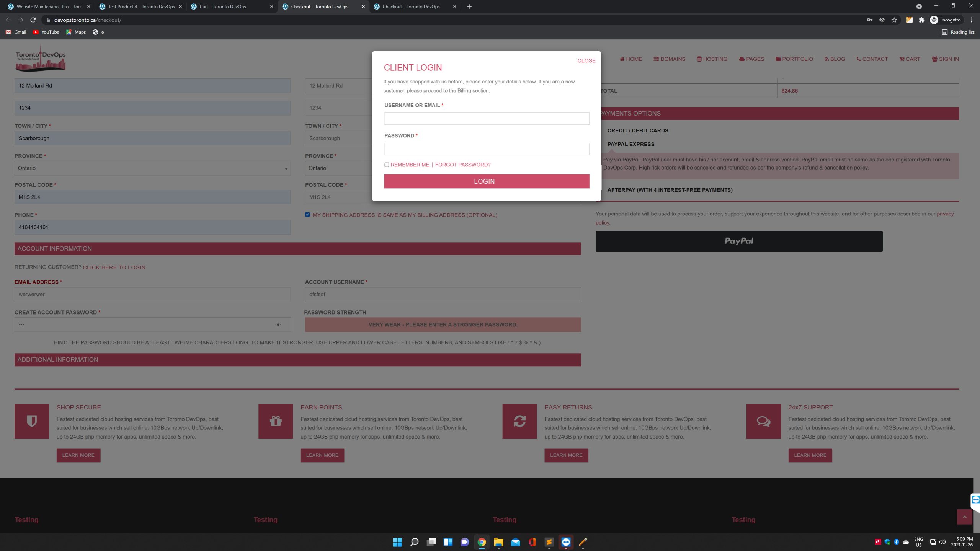Screen dimensions: 980x551
Task: Expand the billing Province Ontario dropdown
Action: point(152,168)
